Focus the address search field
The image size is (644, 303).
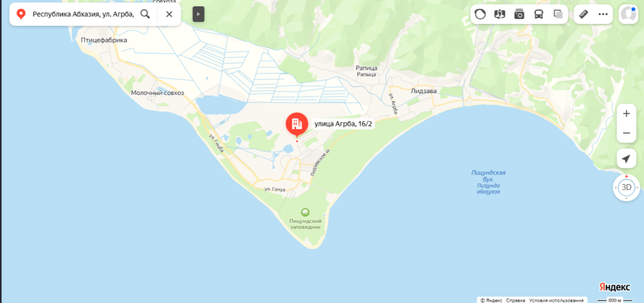pos(84,14)
